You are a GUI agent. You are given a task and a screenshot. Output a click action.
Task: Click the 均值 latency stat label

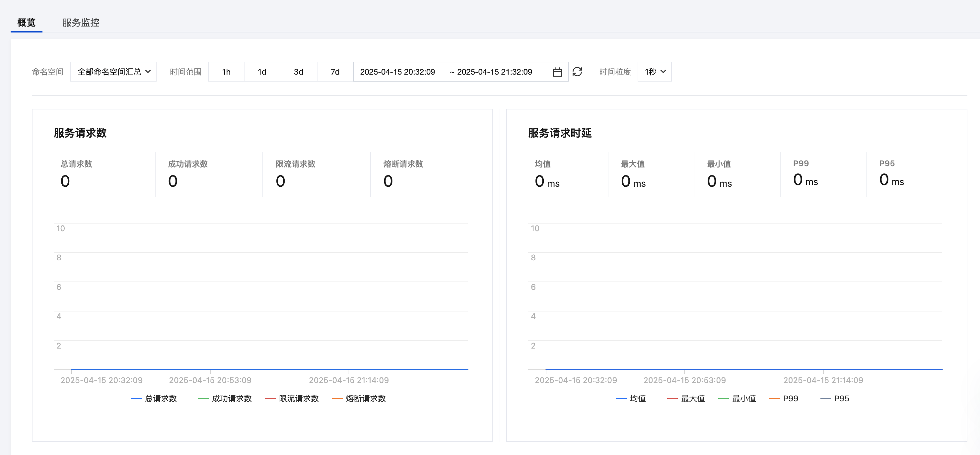point(542,164)
